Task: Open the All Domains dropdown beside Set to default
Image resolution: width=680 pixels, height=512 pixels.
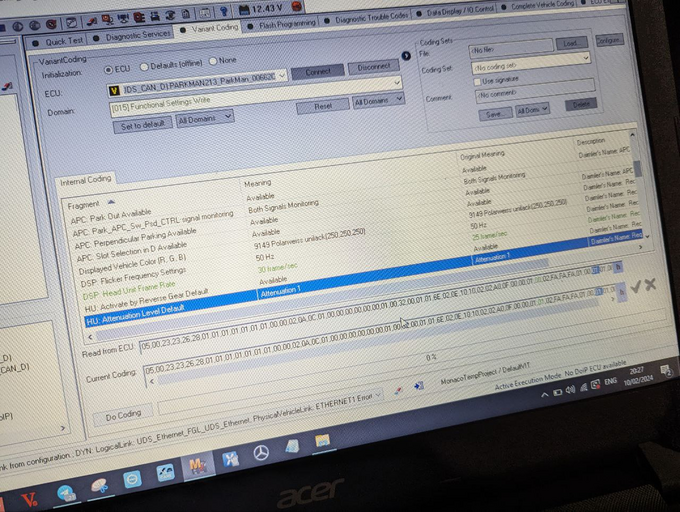Action: 205,118
